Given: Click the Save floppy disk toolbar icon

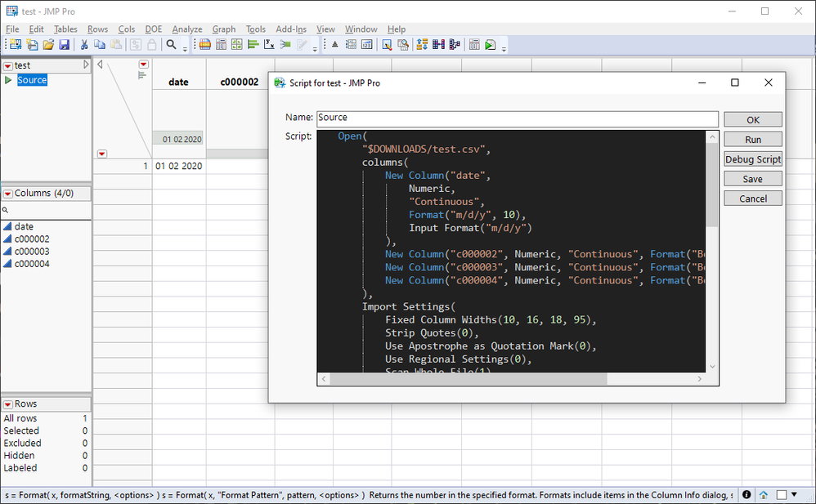Looking at the screenshot, I should tap(64, 45).
